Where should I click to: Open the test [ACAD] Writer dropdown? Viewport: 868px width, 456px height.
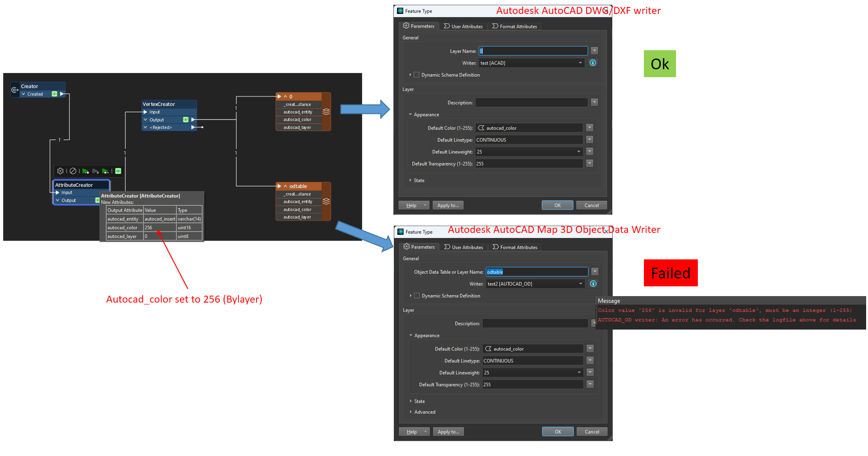point(580,63)
